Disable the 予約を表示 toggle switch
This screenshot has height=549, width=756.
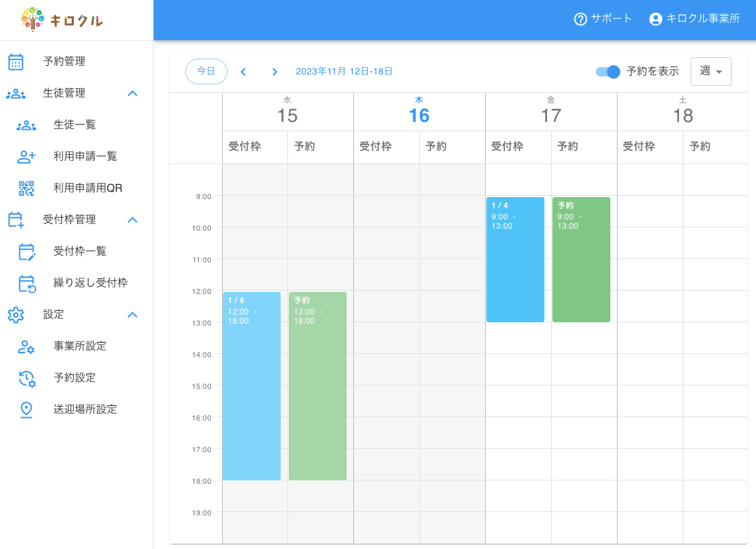point(607,72)
